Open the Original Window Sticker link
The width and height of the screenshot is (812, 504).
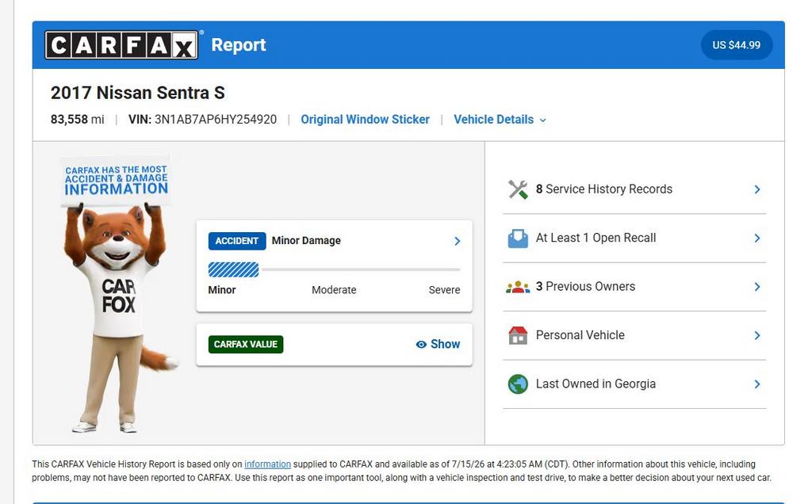pyautogui.click(x=365, y=120)
